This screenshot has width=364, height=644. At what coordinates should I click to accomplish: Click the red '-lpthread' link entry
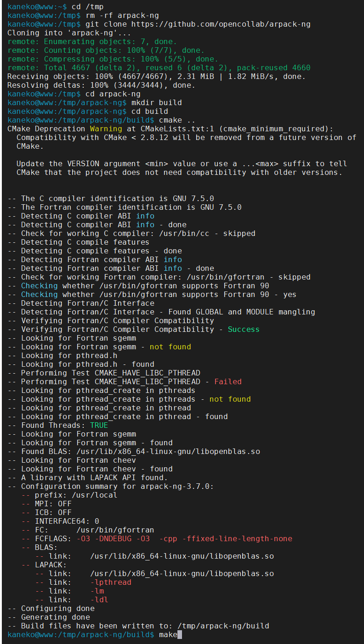click(x=110, y=582)
